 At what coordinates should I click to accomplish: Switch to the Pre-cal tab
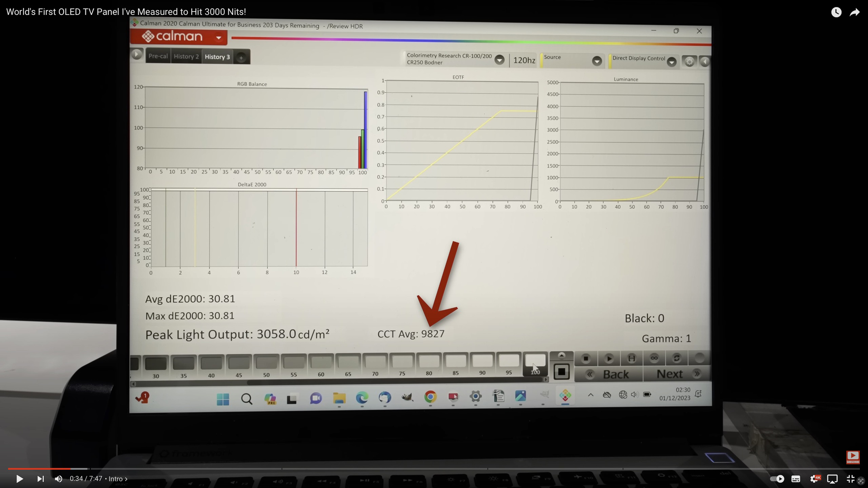[158, 56]
